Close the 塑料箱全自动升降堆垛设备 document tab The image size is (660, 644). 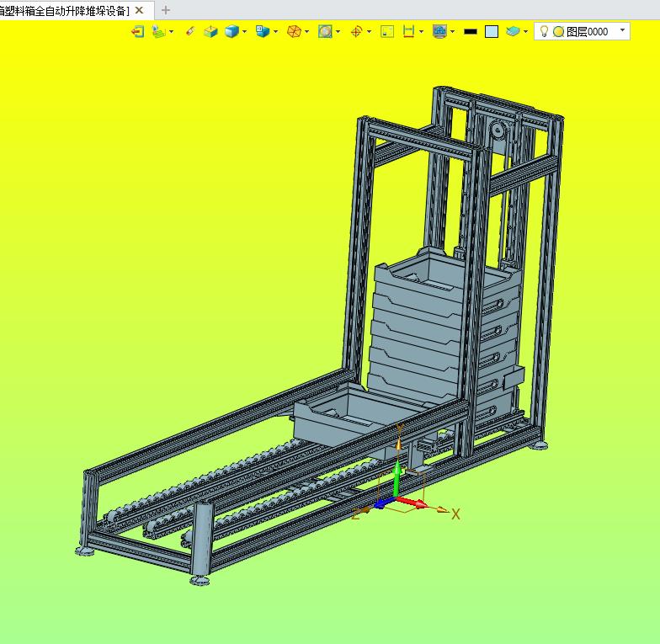click(x=140, y=10)
